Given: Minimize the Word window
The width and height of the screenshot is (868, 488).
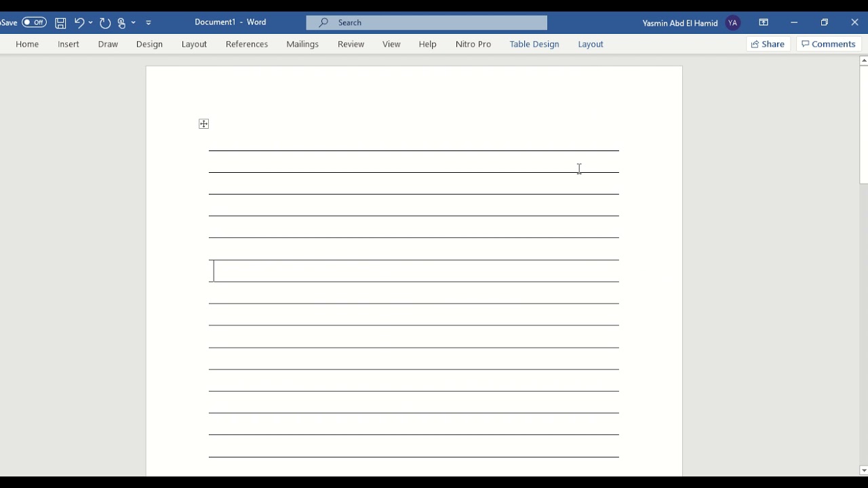Looking at the screenshot, I should 794,22.
